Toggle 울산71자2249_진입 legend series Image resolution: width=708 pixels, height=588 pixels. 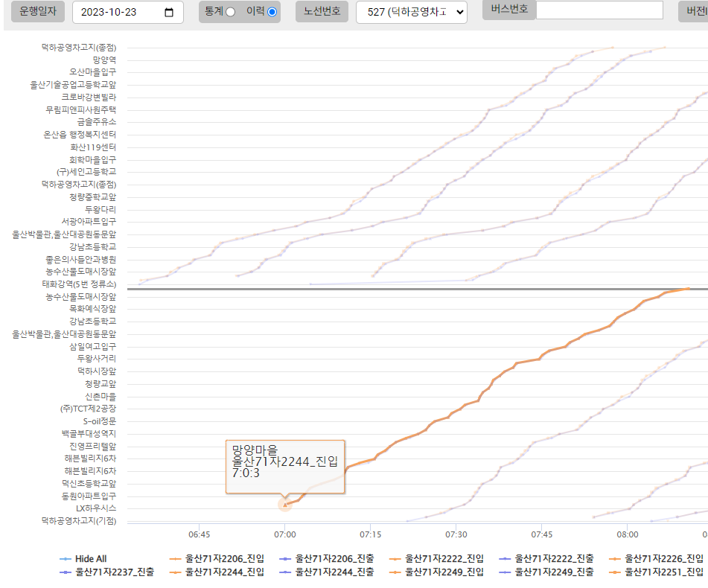[x=436, y=572]
